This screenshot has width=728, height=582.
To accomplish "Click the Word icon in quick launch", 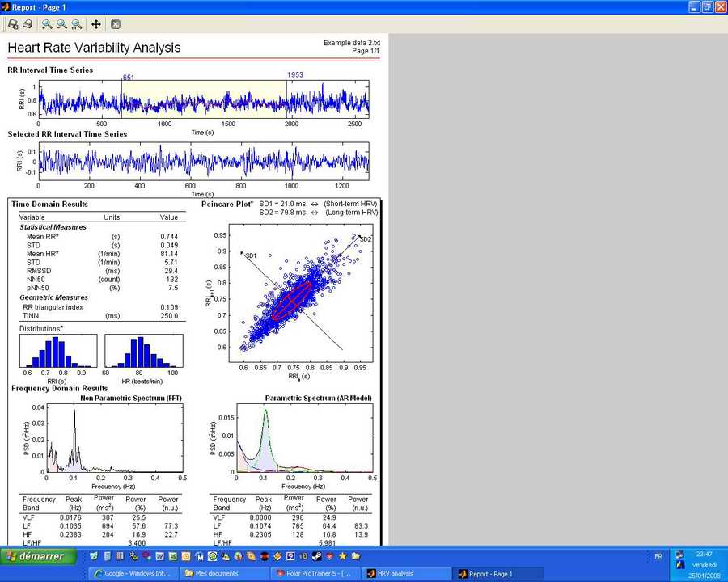I will pos(161,557).
